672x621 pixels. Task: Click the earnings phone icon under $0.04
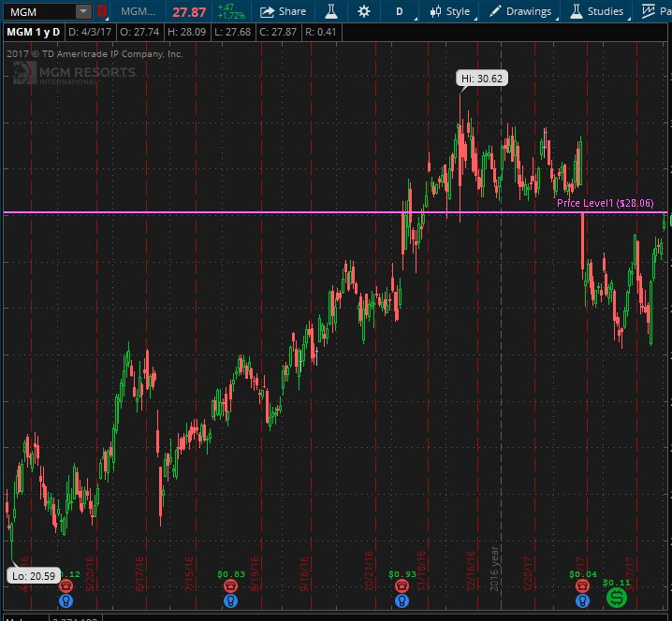tap(582, 585)
